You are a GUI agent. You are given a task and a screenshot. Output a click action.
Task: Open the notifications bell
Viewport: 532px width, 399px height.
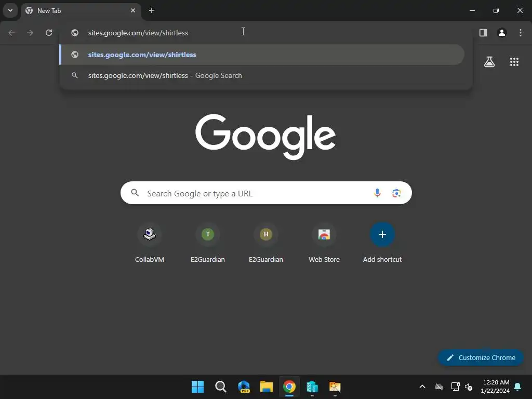(x=518, y=387)
